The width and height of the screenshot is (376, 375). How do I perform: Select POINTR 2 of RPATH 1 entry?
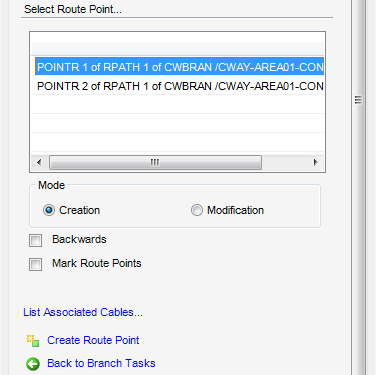pos(179,86)
